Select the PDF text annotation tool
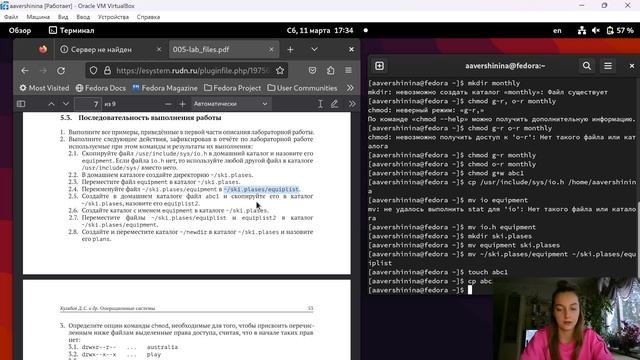This screenshot has height=360, width=640. pyautogui.click(x=320, y=104)
